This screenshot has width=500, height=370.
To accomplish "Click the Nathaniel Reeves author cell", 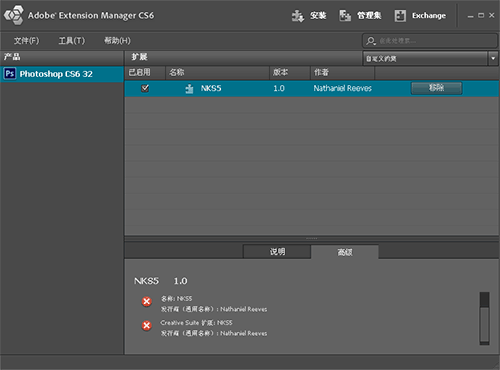I will click(x=342, y=88).
